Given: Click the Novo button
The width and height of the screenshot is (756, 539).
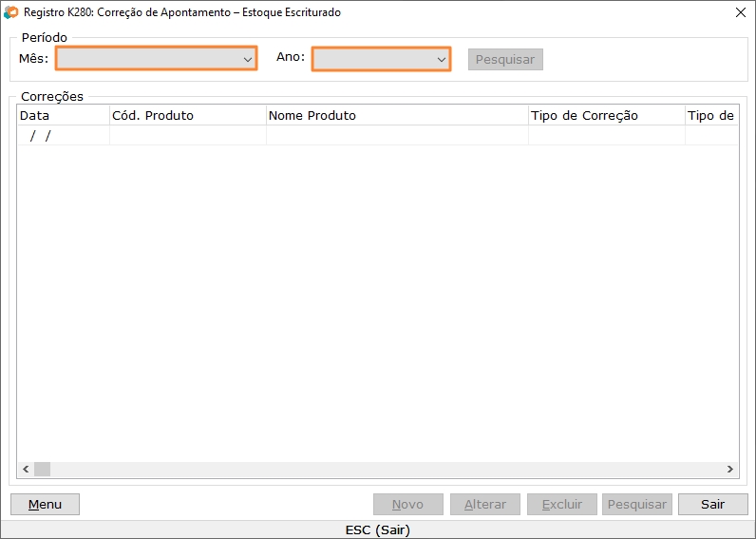Looking at the screenshot, I should coord(407,505).
